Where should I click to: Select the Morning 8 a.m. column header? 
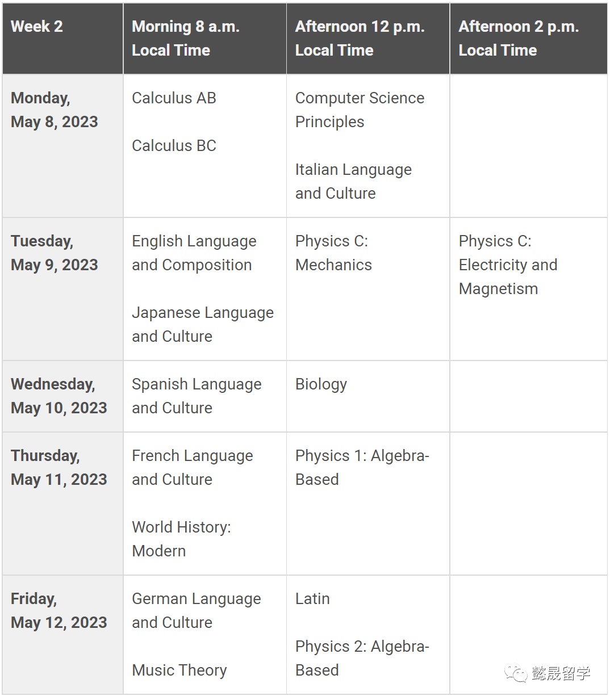coord(186,38)
